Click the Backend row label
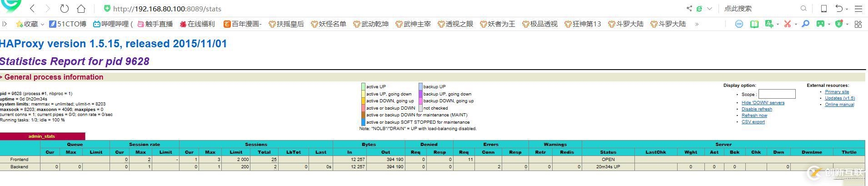Viewport: 868px width, 186px height. pyautogui.click(x=20, y=167)
